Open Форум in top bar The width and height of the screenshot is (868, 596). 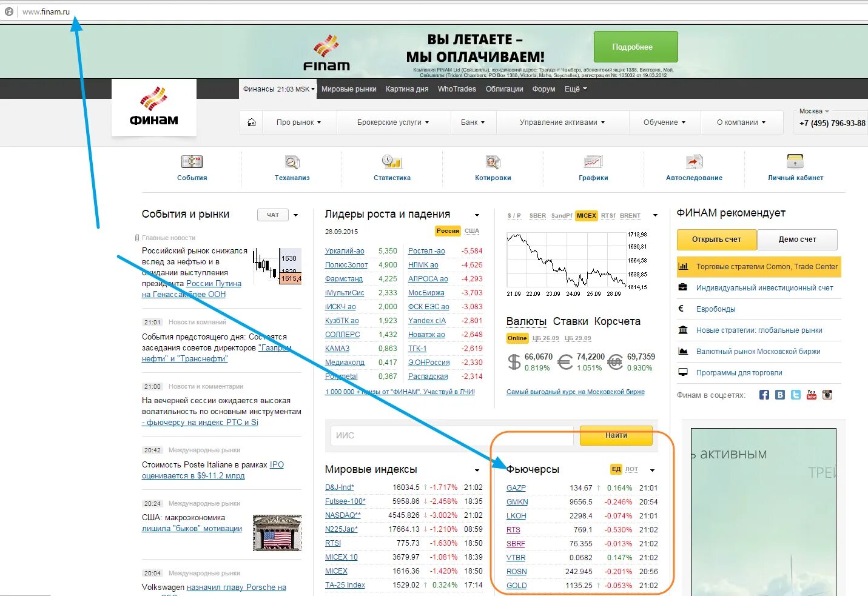[543, 89]
